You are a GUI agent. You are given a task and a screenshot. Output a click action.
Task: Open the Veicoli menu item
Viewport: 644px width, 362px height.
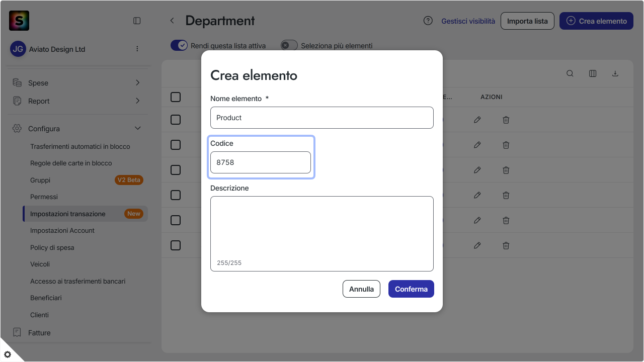point(40,264)
